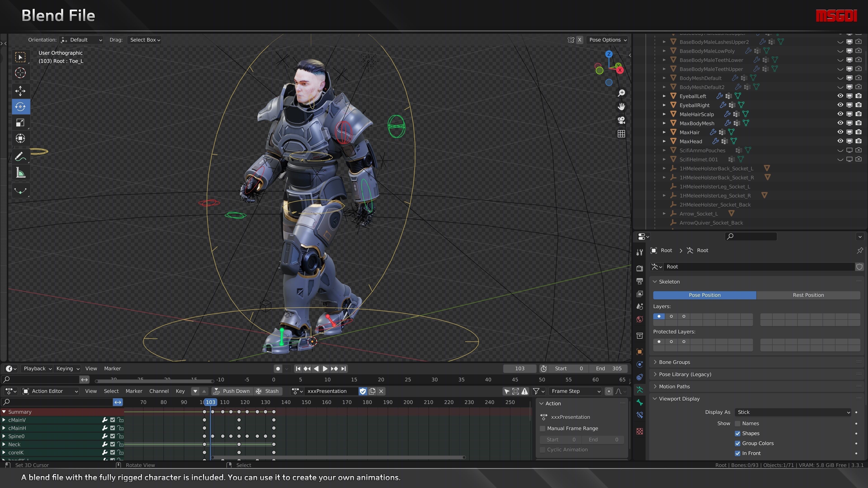Open the Pose Options dropdown
The width and height of the screenshot is (868, 488).
click(x=608, y=40)
